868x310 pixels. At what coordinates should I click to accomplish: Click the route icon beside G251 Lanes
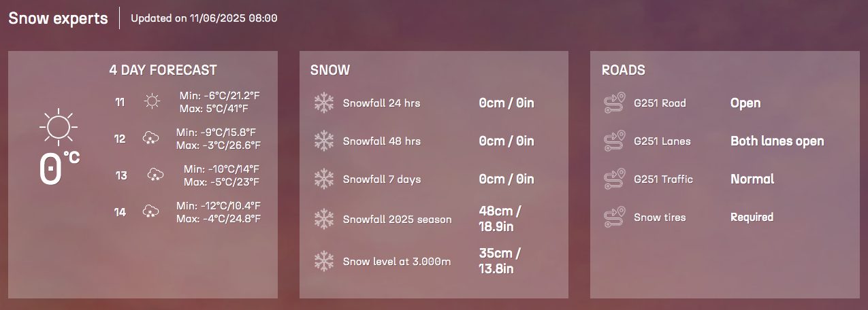point(615,141)
